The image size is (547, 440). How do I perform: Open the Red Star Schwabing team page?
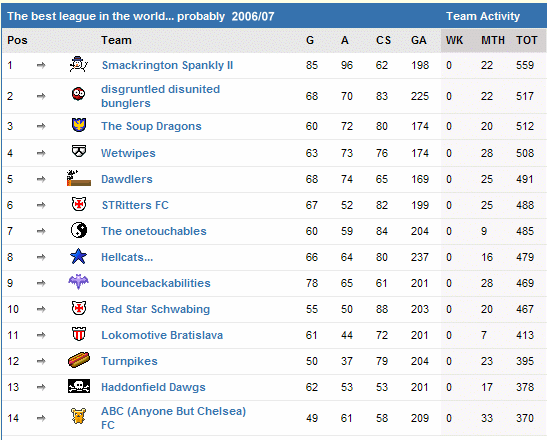156,309
